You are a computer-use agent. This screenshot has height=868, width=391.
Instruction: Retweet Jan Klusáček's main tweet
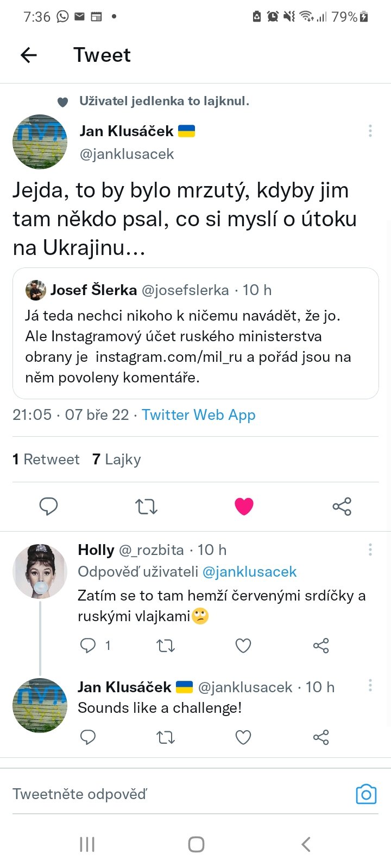point(146,506)
